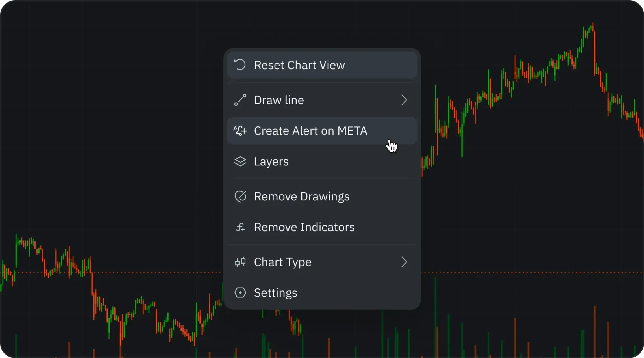644x358 pixels.
Task: Click the stacked Layers icon
Action: [x=240, y=161]
